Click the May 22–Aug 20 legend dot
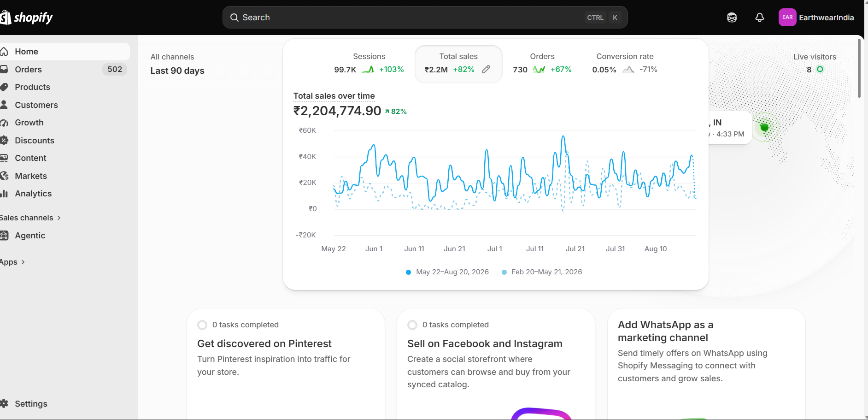Viewport: 868px width, 420px height. point(408,272)
